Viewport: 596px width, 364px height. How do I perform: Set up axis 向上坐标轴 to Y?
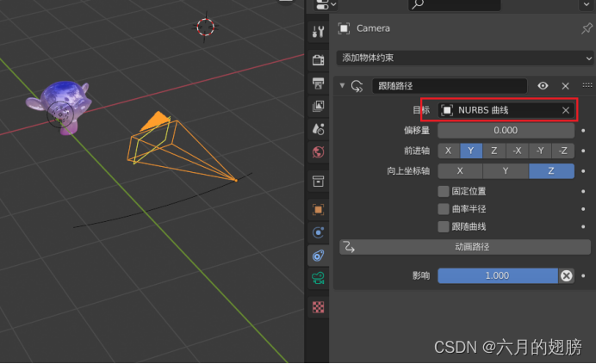pos(506,171)
